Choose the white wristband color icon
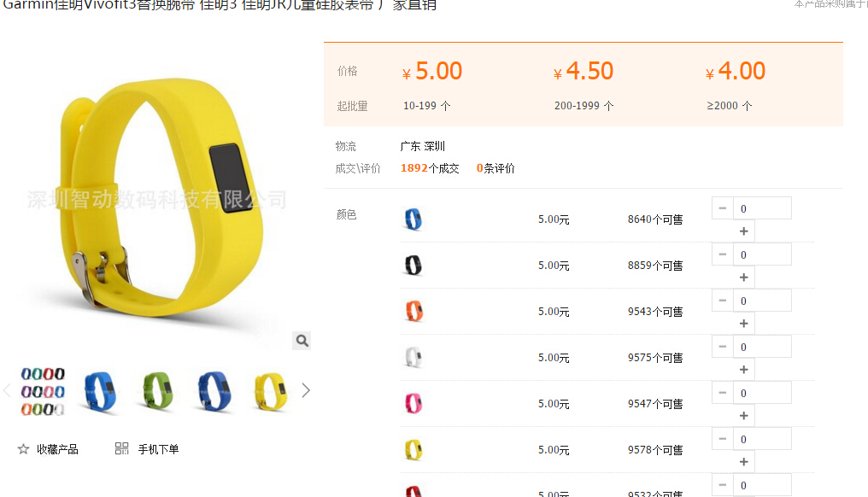This screenshot has width=868, height=497. coord(413,358)
